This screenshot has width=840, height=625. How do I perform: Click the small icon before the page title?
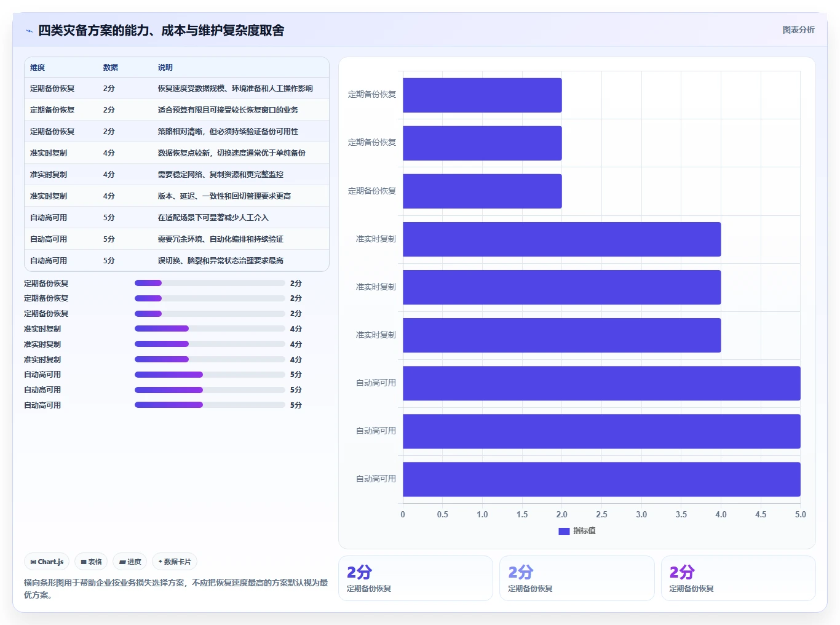pos(29,31)
